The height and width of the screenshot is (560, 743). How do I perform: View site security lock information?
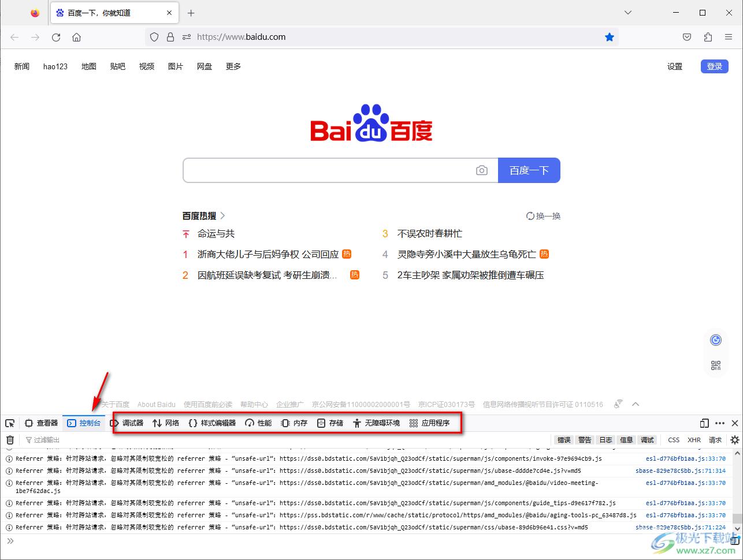pos(170,37)
